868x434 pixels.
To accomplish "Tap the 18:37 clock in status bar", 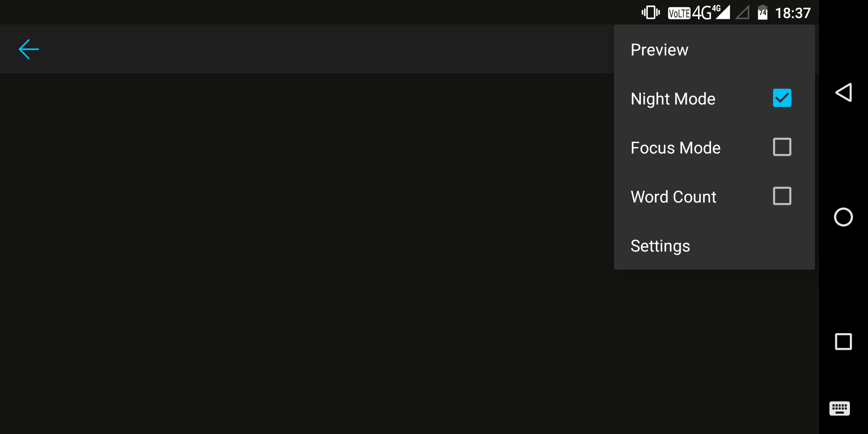I will coord(792,13).
